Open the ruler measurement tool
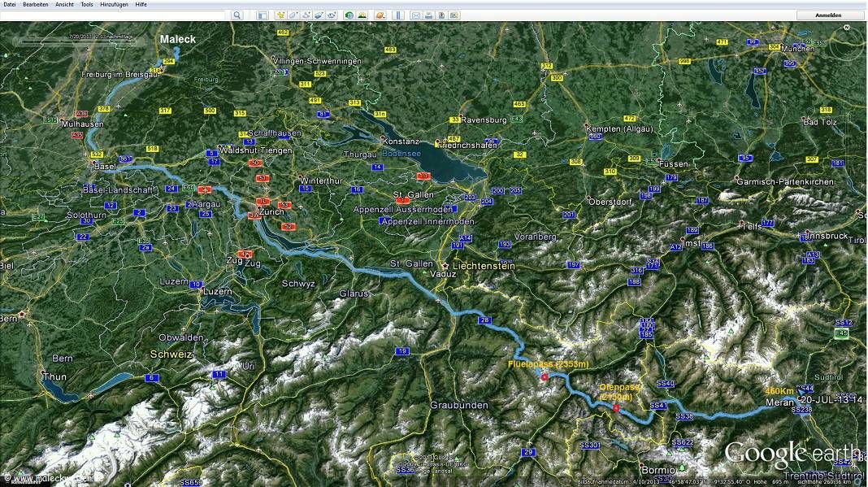The width and height of the screenshot is (868, 487). point(398,15)
